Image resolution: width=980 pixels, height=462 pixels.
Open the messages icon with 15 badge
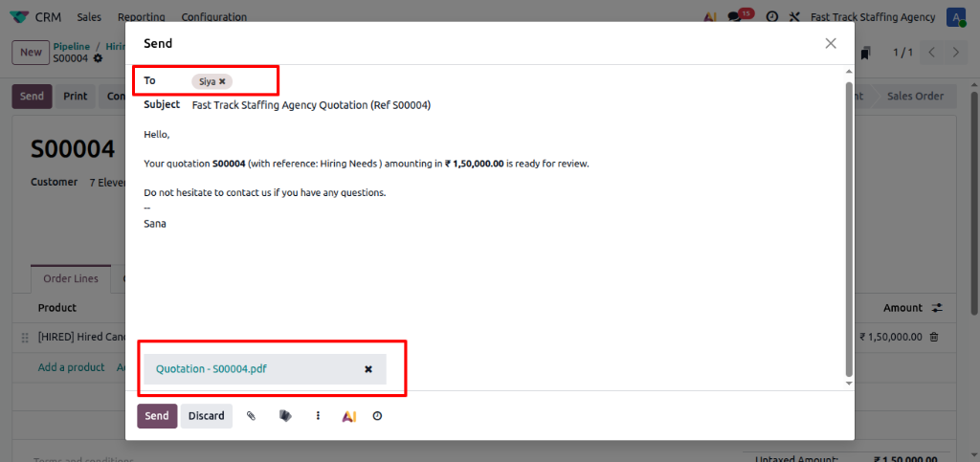click(x=735, y=17)
